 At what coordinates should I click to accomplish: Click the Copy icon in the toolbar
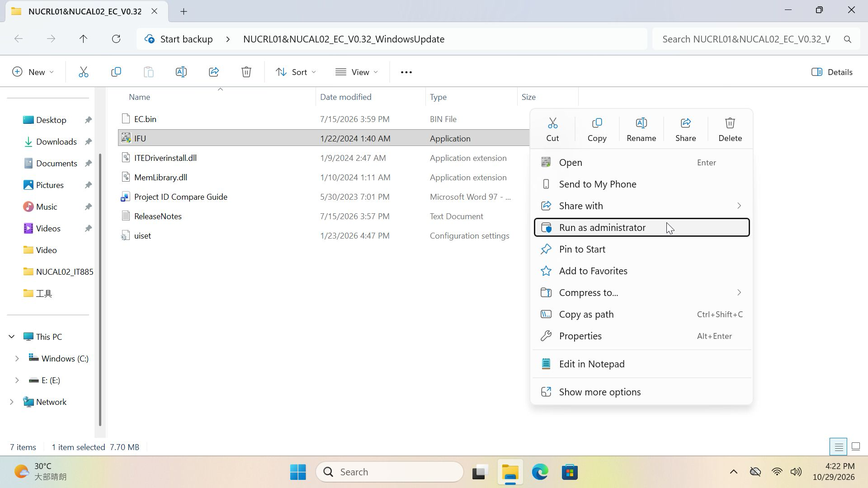pos(116,72)
